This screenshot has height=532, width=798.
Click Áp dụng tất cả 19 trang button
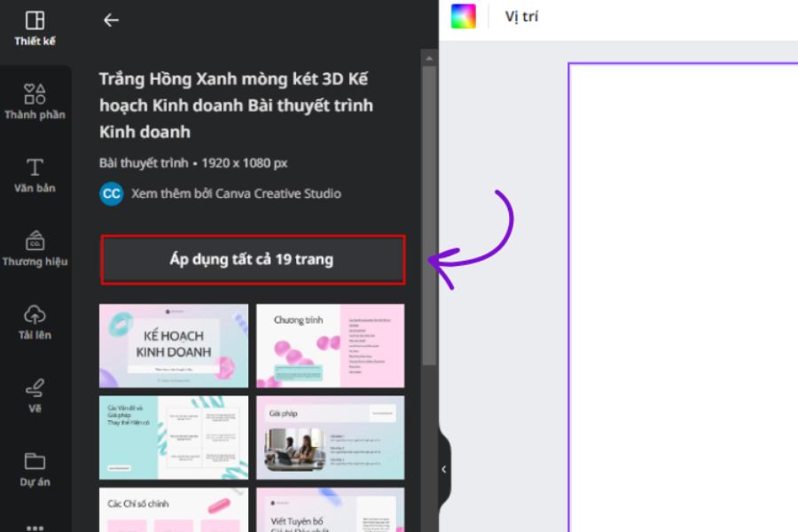click(253, 260)
